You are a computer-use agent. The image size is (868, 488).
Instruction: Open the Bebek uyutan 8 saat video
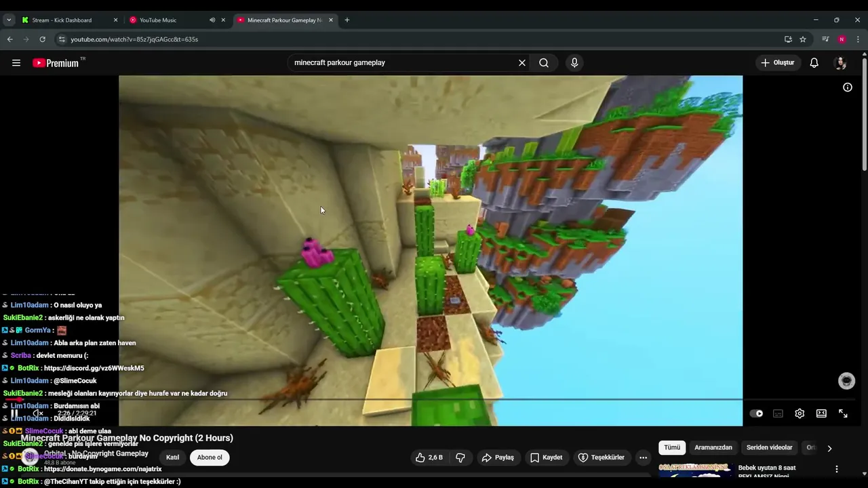[x=767, y=472]
